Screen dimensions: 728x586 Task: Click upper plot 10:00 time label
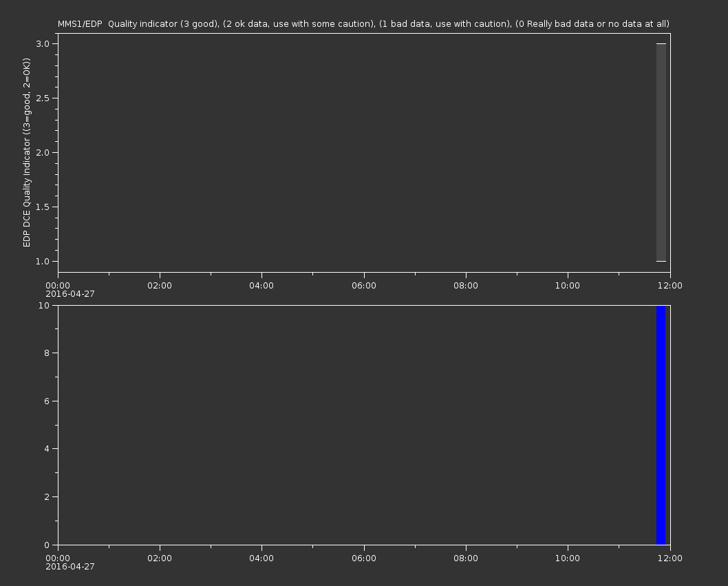(x=568, y=285)
